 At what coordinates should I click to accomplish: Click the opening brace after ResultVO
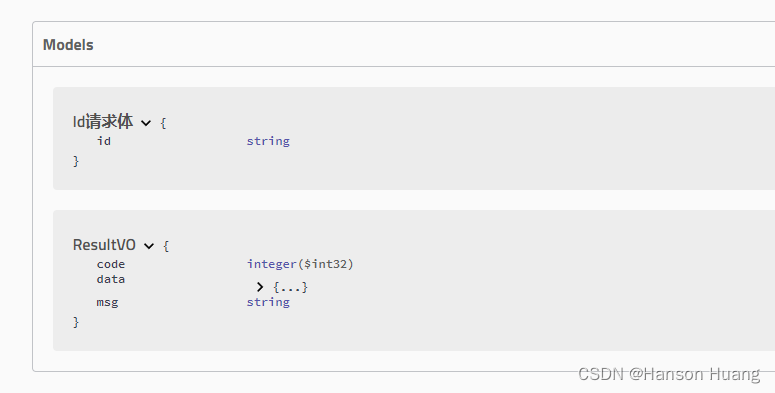point(166,246)
